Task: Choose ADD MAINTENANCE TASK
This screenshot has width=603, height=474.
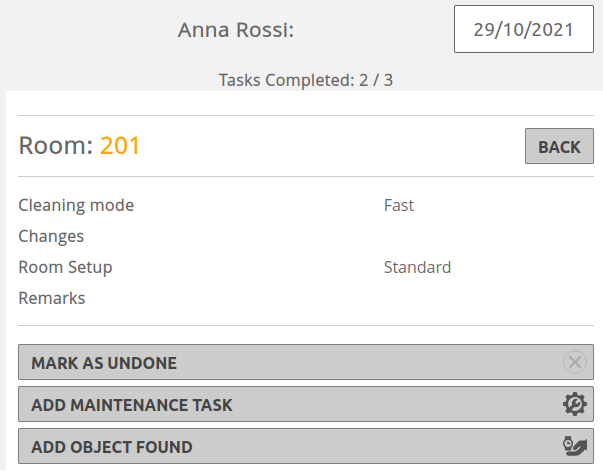Action: pyautogui.click(x=306, y=404)
